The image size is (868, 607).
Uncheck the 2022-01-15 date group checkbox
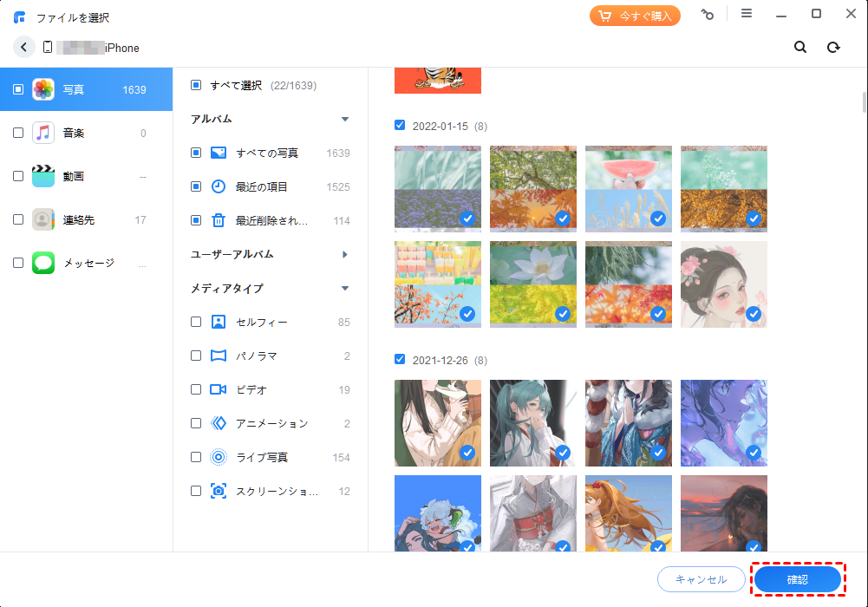coord(400,125)
